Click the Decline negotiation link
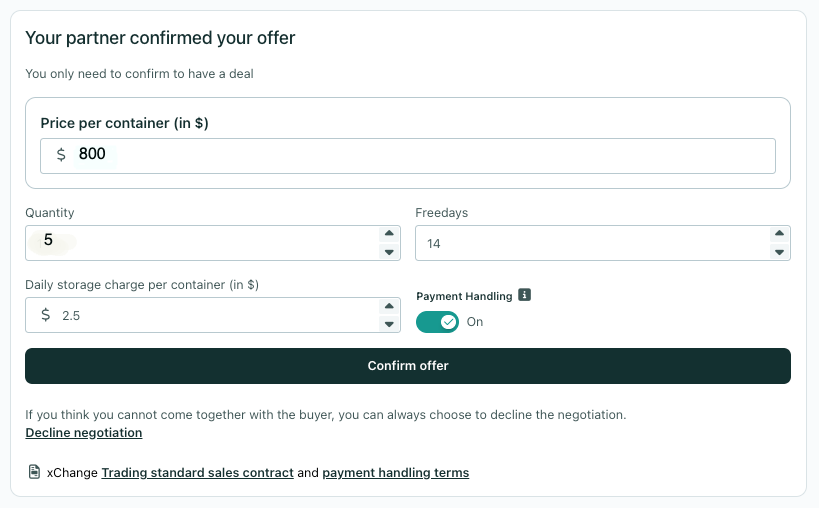Screen dimensions: 819x508 tap(84, 433)
